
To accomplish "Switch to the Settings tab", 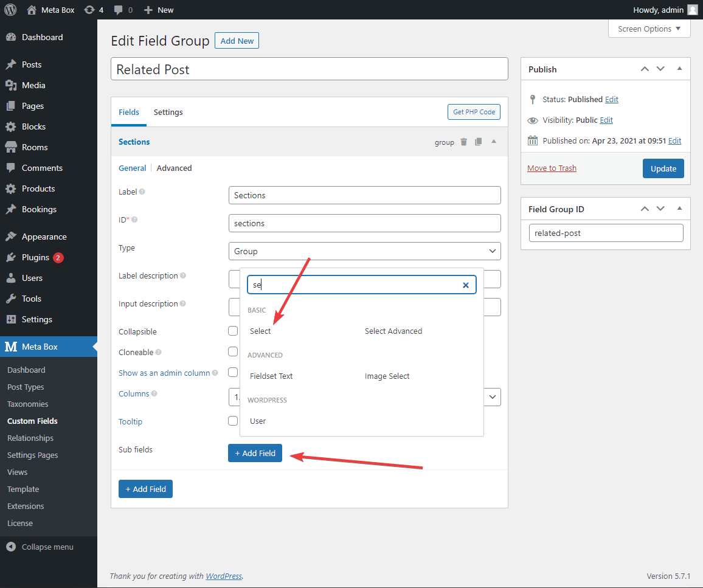I will click(x=168, y=112).
